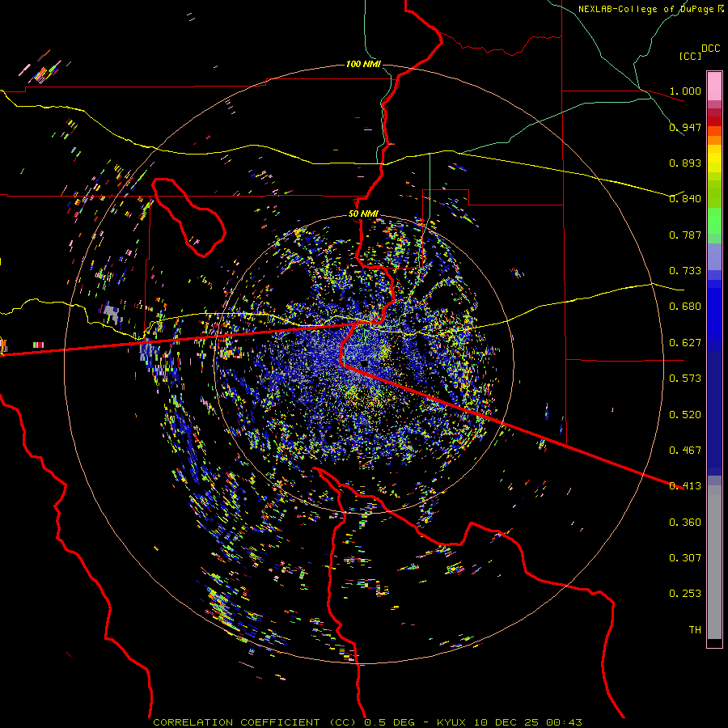Click the 0.627 legend value

[x=685, y=343]
